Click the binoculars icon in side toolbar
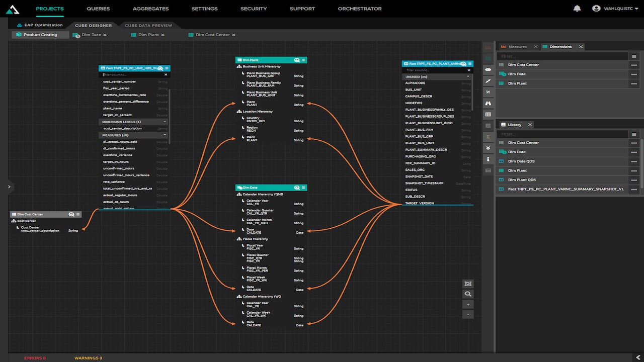 pyautogui.click(x=488, y=103)
